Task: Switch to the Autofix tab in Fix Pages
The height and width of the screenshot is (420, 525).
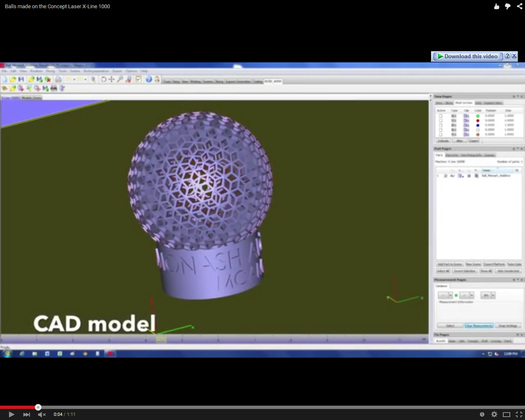Action: pyautogui.click(x=441, y=341)
